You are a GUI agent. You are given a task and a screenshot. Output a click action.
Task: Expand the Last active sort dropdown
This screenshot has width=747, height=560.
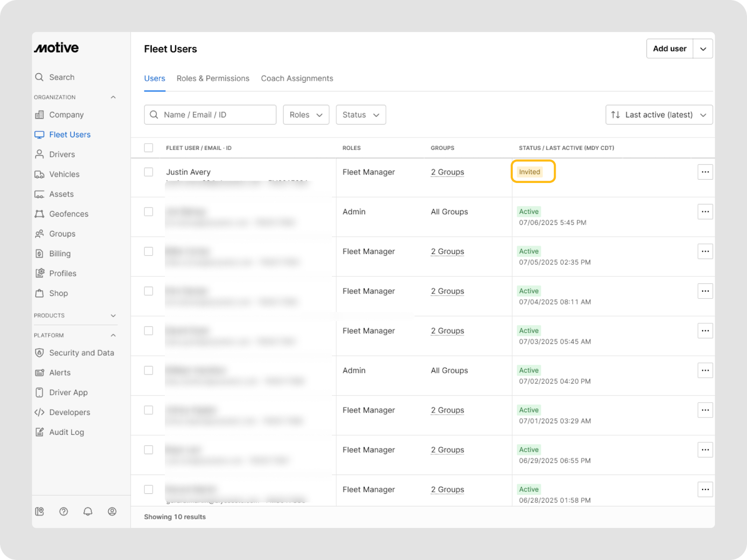[659, 115]
